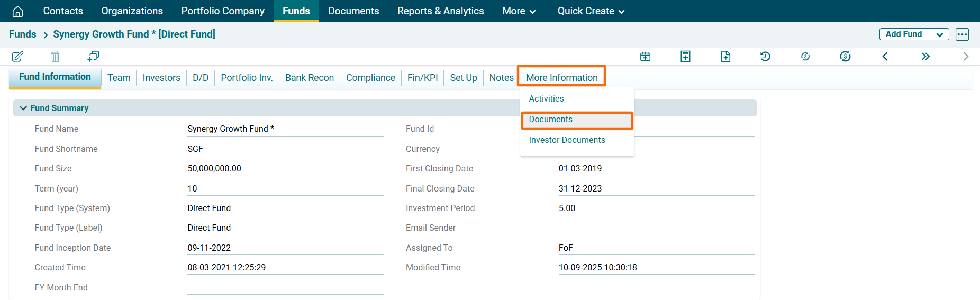This screenshot has width=980, height=300.
Task: Select Documents from More Information menu
Action: [x=550, y=120]
